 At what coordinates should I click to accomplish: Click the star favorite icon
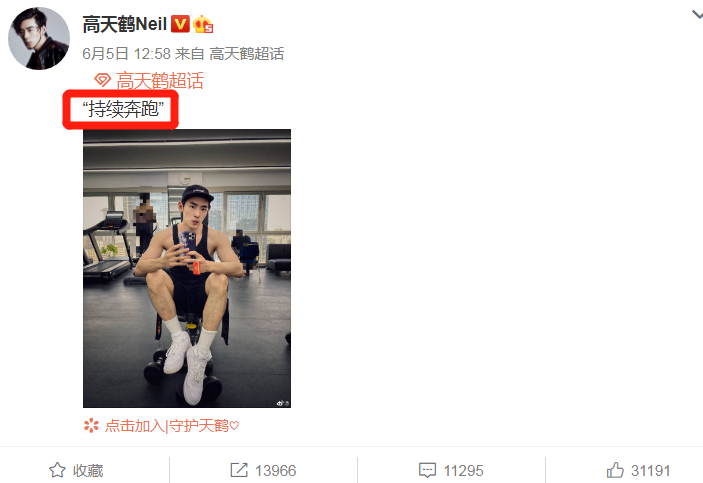(57, 470)
